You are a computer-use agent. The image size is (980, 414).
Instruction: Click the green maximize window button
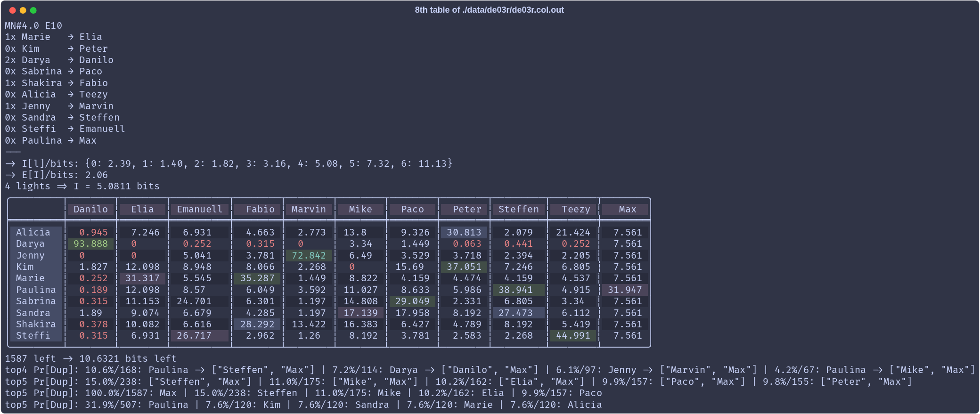(x=33, y=10)
